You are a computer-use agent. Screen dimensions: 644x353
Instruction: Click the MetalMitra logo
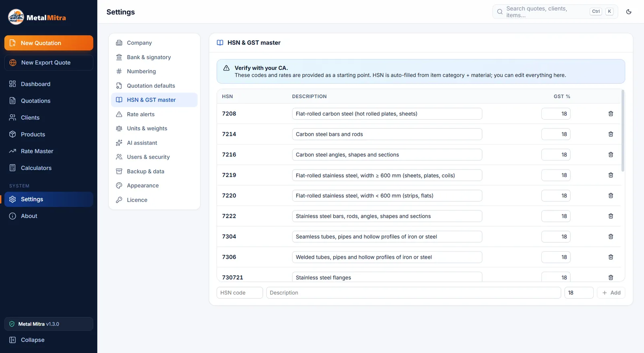(x=37, y=17)
